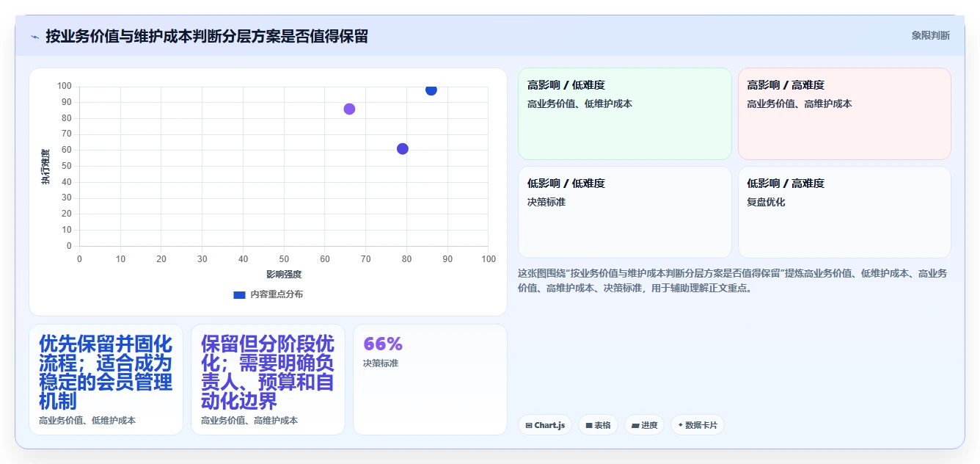
Task: Click the 66% value in data card
Action: pyautogui.click(x=383, y=344)
